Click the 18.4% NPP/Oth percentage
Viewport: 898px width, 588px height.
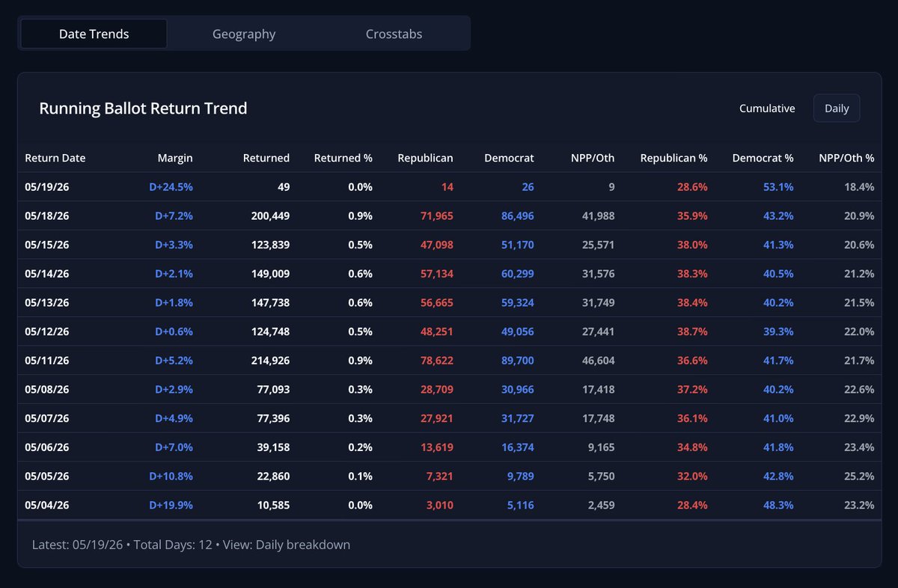[x=859, y=187]
